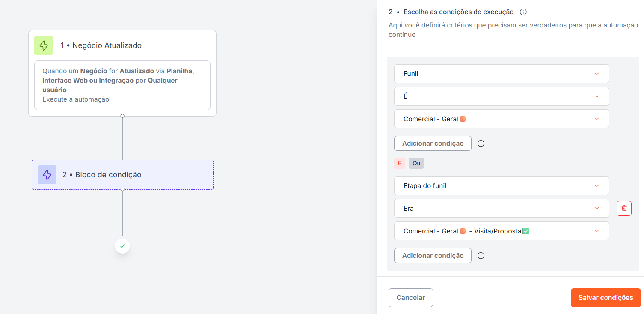
Task: Open the Era operator dropdown
Action: coord(502,208)
